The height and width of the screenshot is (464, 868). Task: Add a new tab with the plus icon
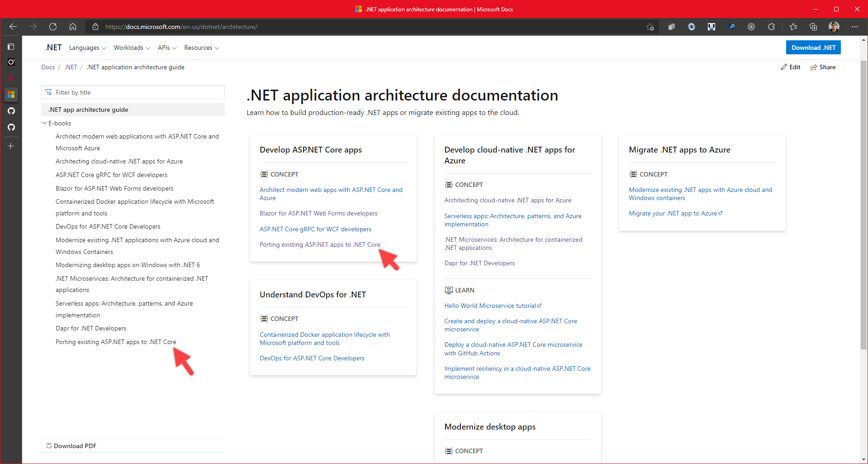[x=11, y=146]
